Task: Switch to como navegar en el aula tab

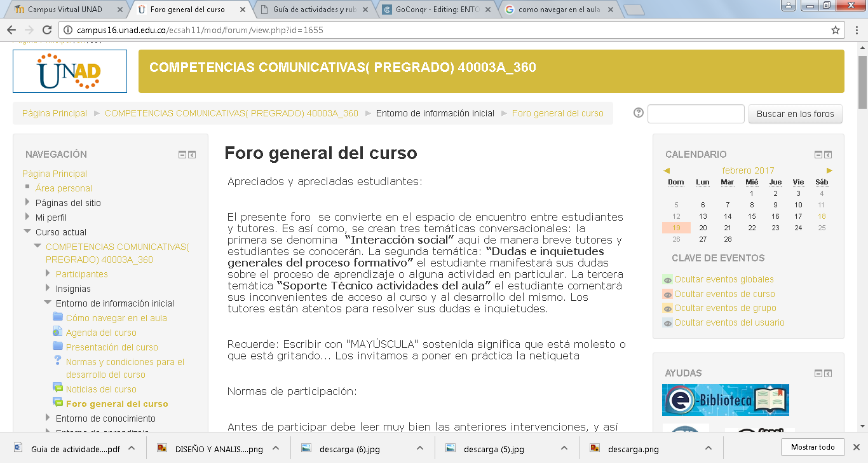Action: 559,10
